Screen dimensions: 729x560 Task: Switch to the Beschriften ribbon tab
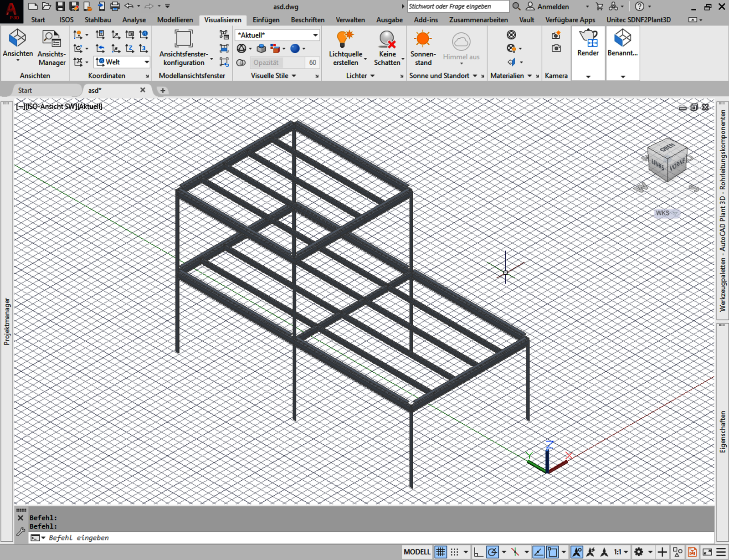pyautogui.click(x=308, y=20)
